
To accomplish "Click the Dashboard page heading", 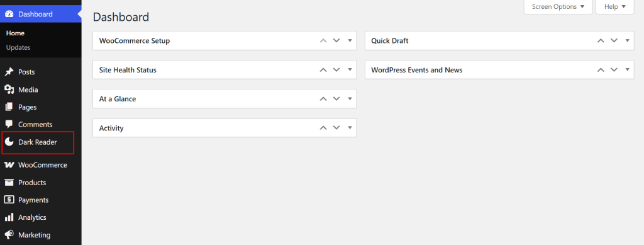I will click(x=121, y=17).
